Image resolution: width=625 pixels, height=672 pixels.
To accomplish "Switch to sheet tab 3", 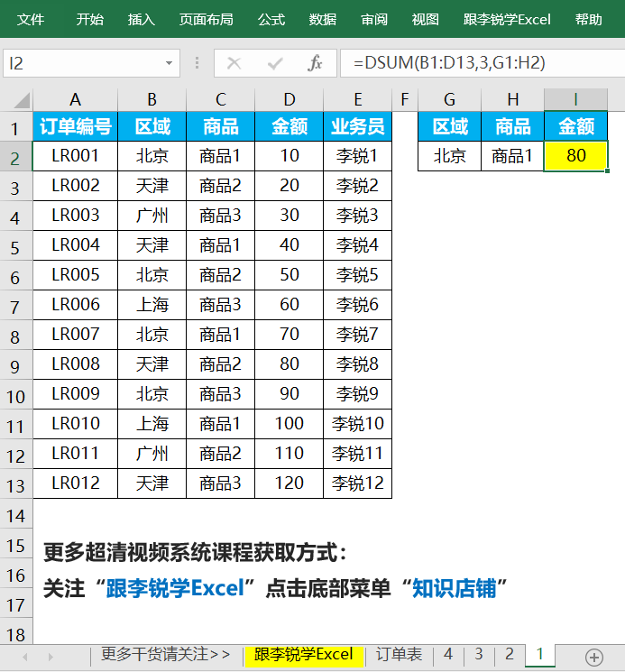I will tap(479, 655).
